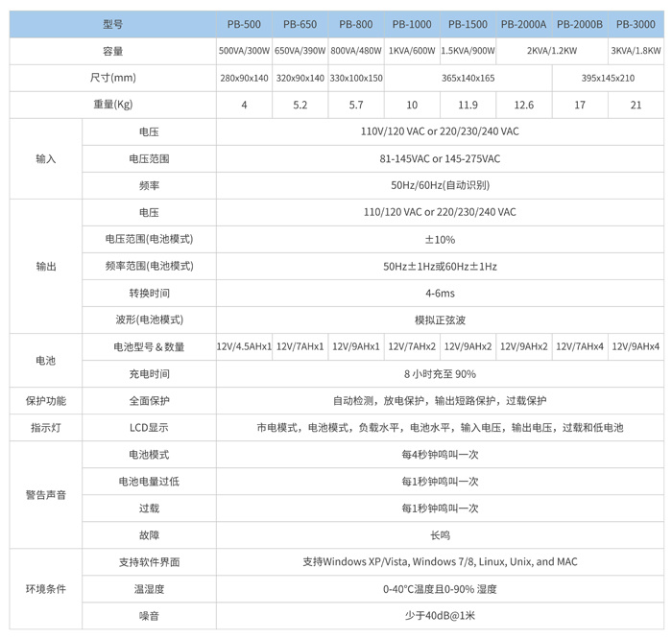This screenshot has width=672, height=639.
Task: Select battery value 12V/7AHx4
Action: (580, 346)
